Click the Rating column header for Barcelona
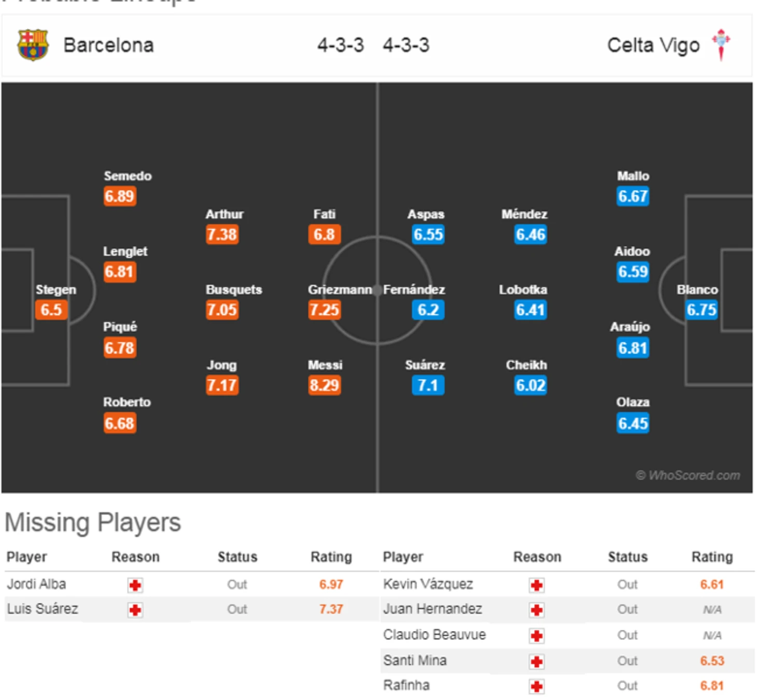 pyautogui.click(x=331, y=557)
